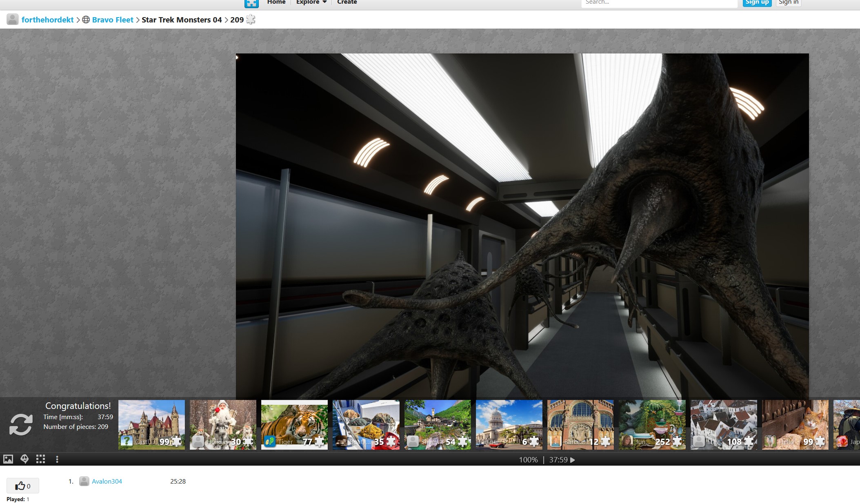Open the Jungle 252-piece puzzle thumbnail
860x504 pixels.
[652, 425]
